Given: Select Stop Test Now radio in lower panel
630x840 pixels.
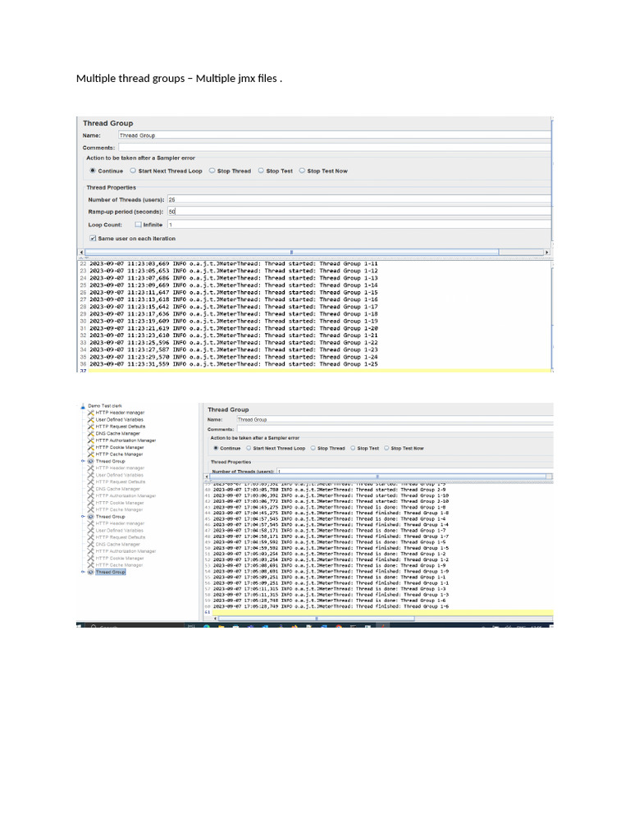Looking at the screenshot, I should (386, 449).
